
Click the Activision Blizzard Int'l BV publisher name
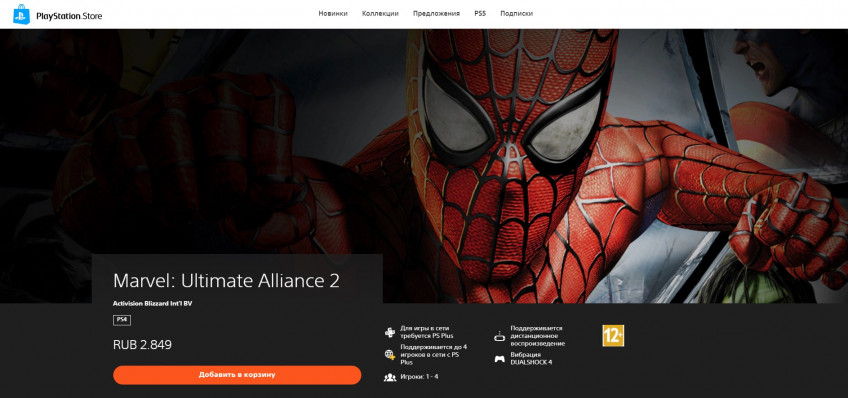tap(153, 303)
